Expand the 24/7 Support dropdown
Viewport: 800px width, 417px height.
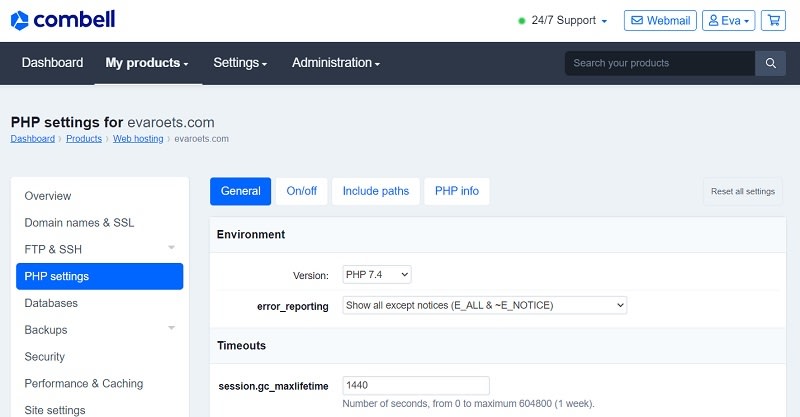click(x=569, y=20)
